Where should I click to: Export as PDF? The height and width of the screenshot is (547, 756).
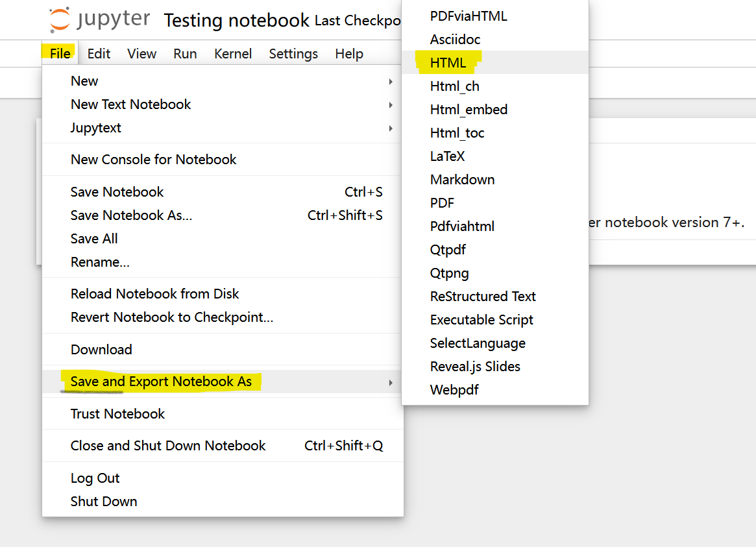(x=495, y=203)
